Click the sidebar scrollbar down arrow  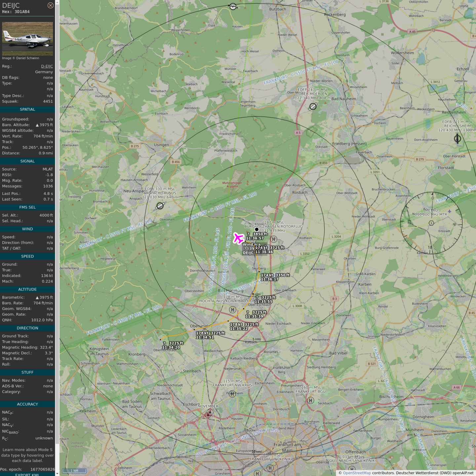coord(57,473)
